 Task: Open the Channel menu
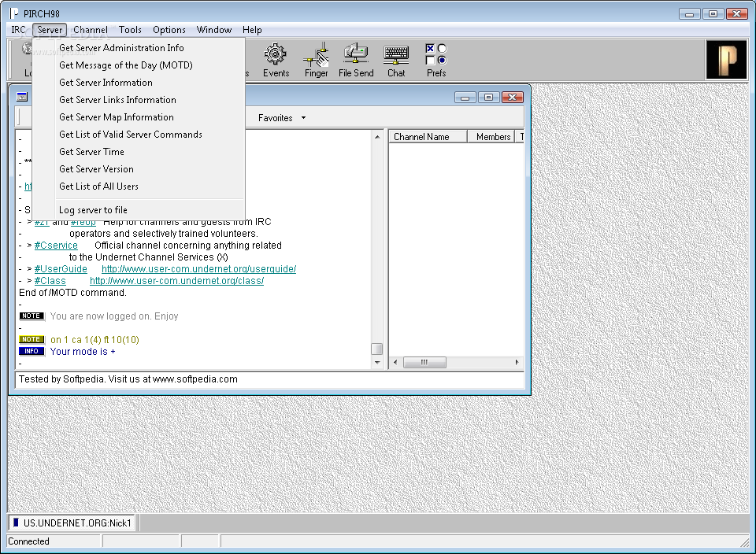point(90,30)
